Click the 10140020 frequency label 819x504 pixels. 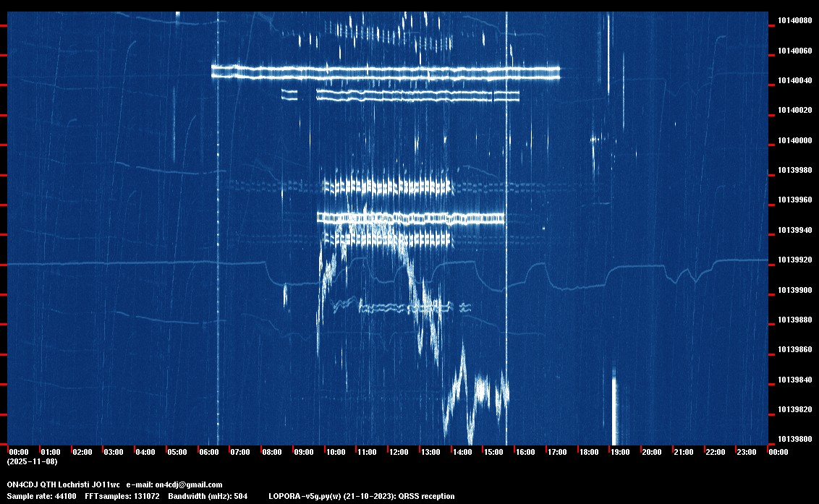click(795, 110)
